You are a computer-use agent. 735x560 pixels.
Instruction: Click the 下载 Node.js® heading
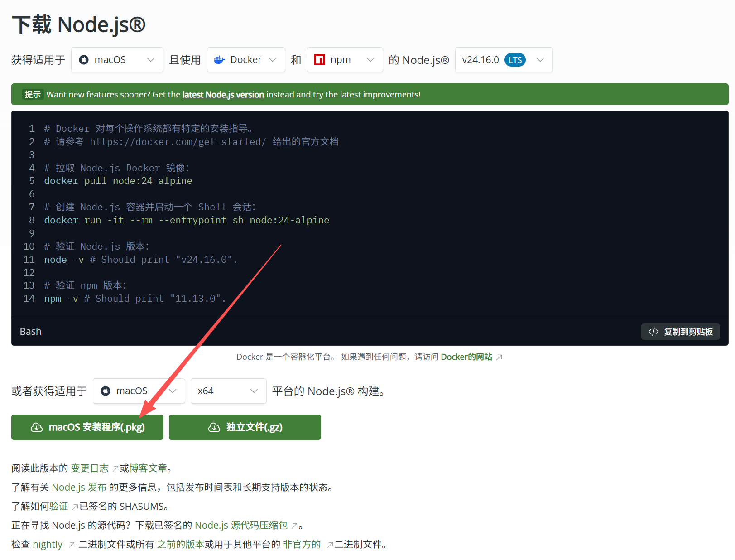pyautogui.click(x=78, y=24)
